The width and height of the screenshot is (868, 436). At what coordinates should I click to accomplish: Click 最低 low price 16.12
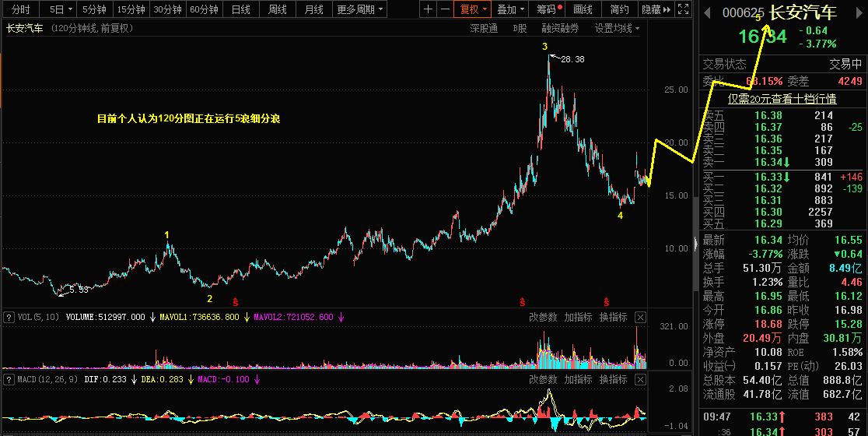tap(848, 296)
